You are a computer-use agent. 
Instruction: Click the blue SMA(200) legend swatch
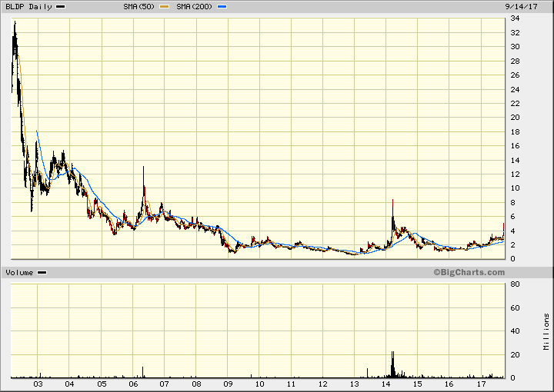point(222,7)
